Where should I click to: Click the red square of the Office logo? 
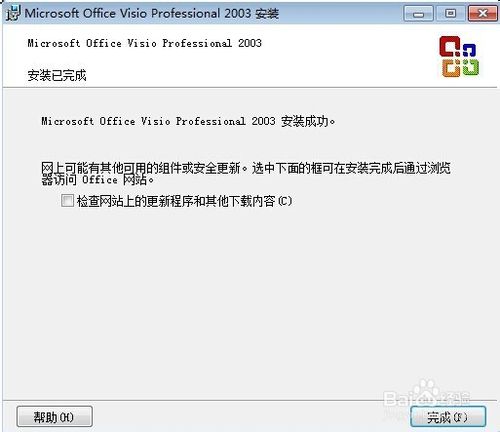tap(449, 46)
